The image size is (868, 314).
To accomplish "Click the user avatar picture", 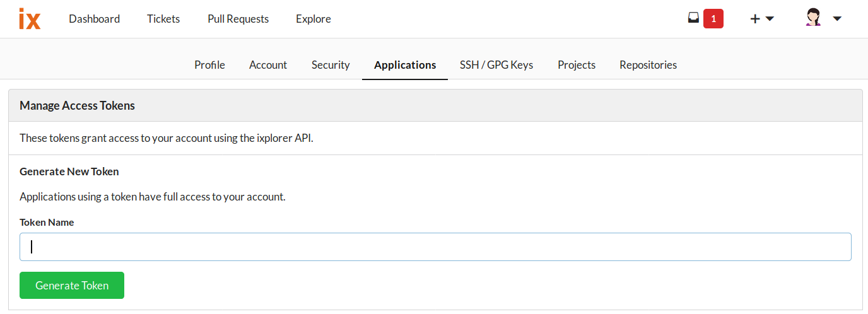I will click(814, 18).
